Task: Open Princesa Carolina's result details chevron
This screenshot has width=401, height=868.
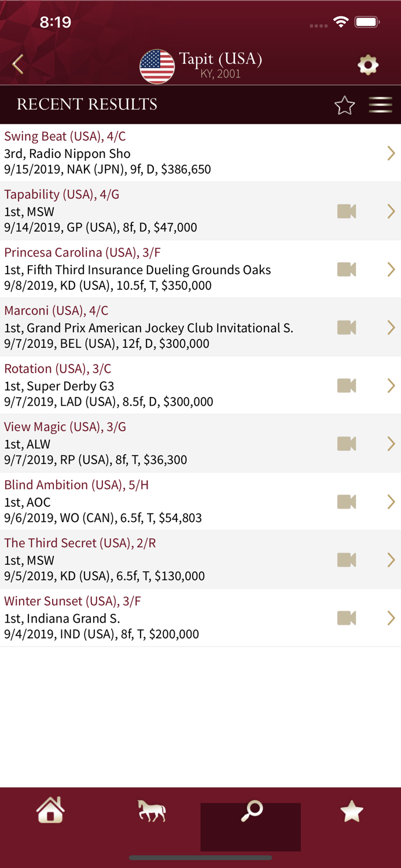Action: tap(391, 269)
